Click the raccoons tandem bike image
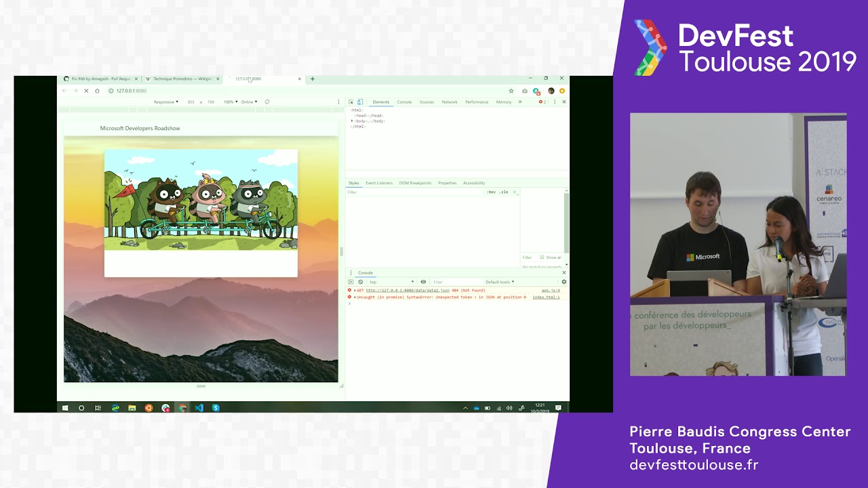 coord(201,200)
